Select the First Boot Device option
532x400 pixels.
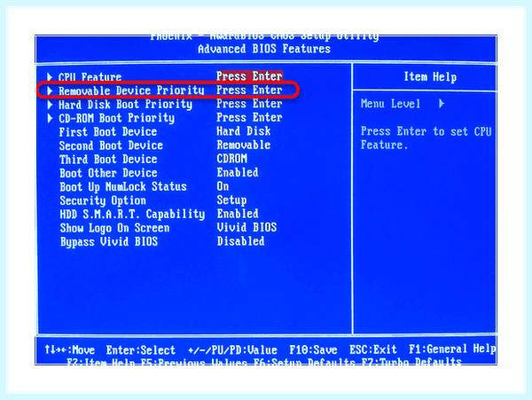click(x=108, y=131)
